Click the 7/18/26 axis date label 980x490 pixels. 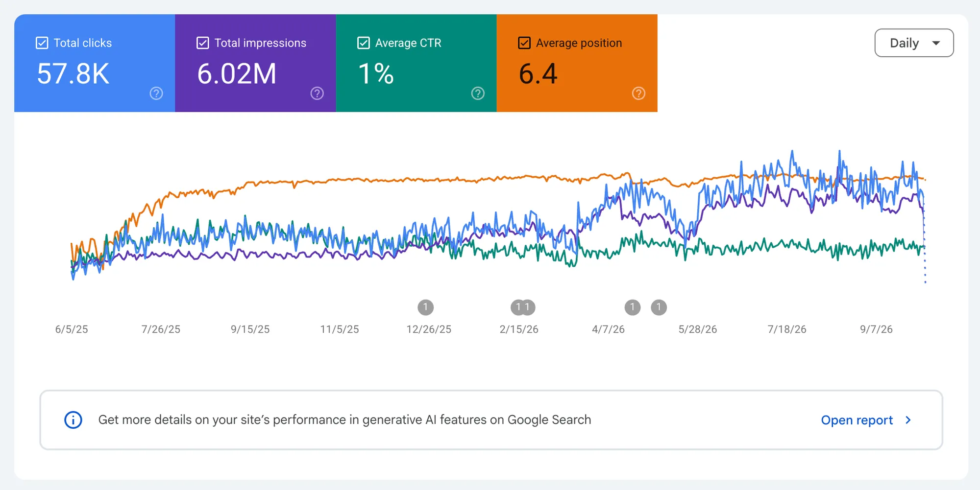[787, 329]
